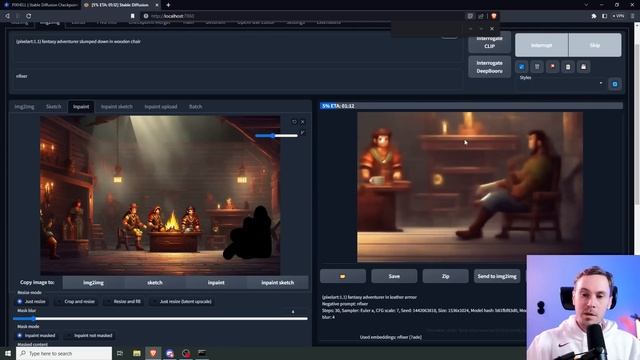Click the clipboard apply-styles icon
Image resolution: width=640 pixels, height=360 pixels.
tap(568, 67)
